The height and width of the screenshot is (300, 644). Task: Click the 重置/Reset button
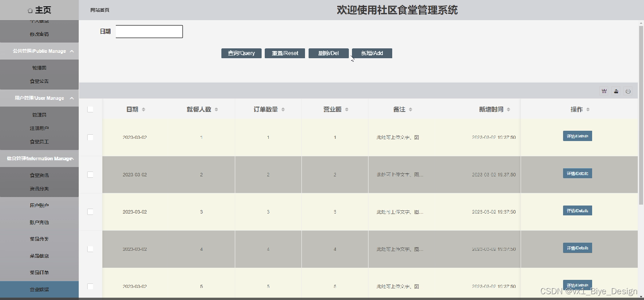click(x=285, y=53)
